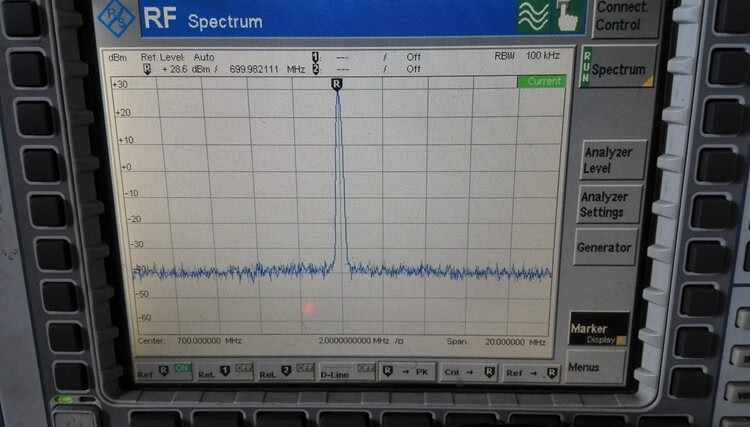Toggle the Rel. 2 marker OFF softkey
Image resolution: width=750 pixels, height=427 pixels.
[x=286, y=372]
